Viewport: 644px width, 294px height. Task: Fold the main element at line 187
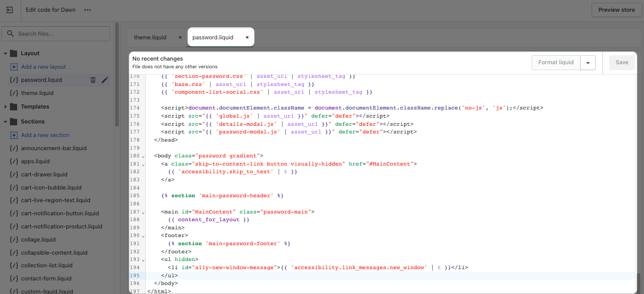click(143, 212)
